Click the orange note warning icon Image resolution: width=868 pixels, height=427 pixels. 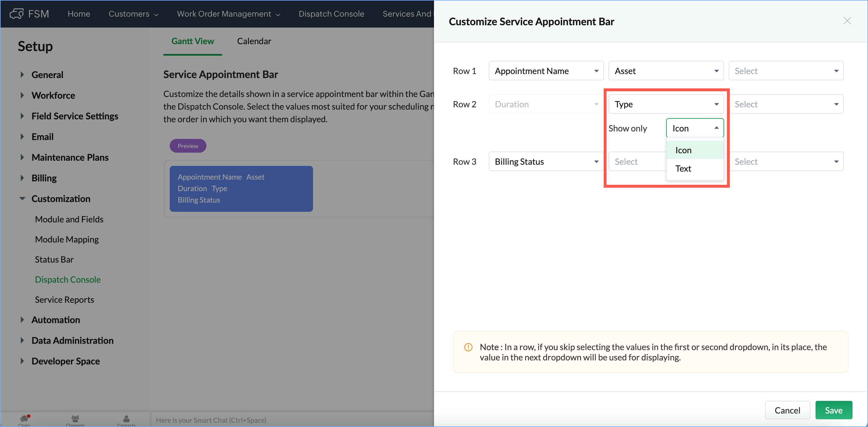point(468,347)
